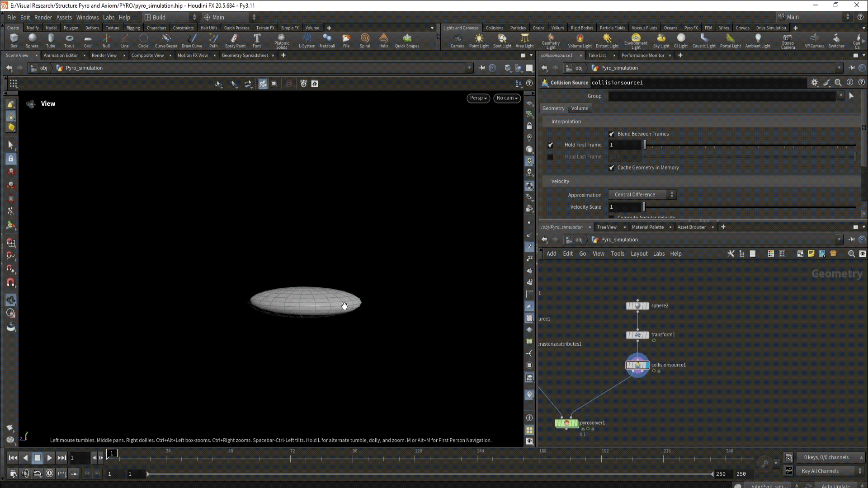Select the pyrosolver1 node
This screenshot has height=488, width=868.
click(x=566, y=423)
